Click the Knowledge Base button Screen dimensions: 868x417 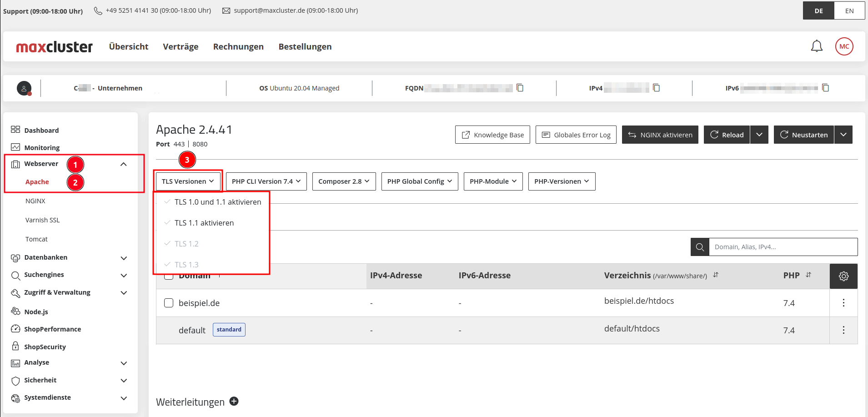(492, 135)
